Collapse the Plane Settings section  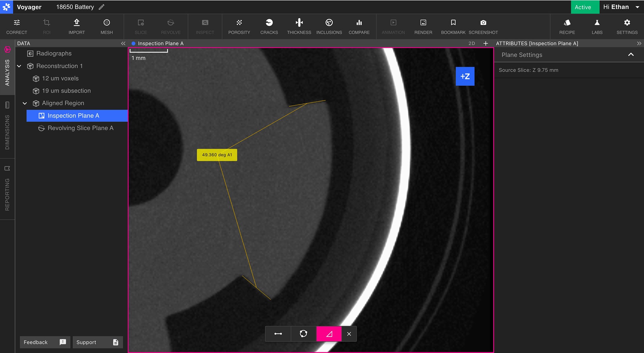[x=631, y=55]
